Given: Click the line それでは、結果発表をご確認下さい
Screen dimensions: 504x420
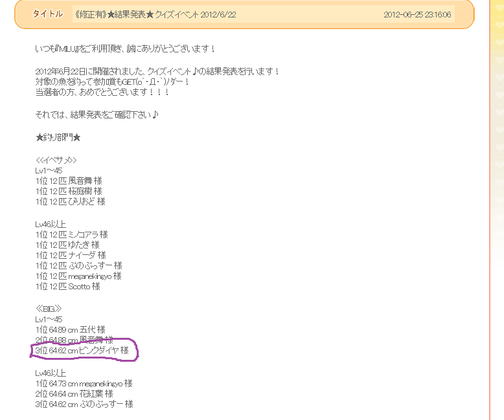Looking at the screenshot, I should click(x=97, y=115).
